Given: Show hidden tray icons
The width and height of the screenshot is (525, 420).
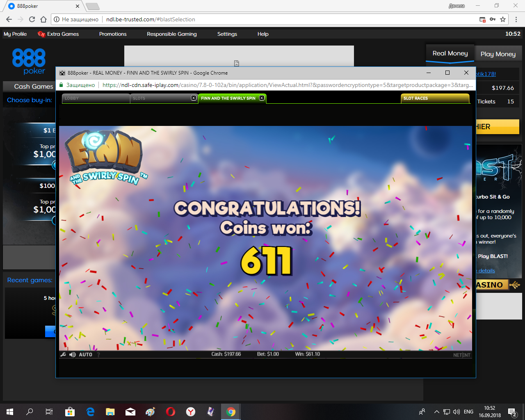Looking at the screenshot, I should point(437,412).
